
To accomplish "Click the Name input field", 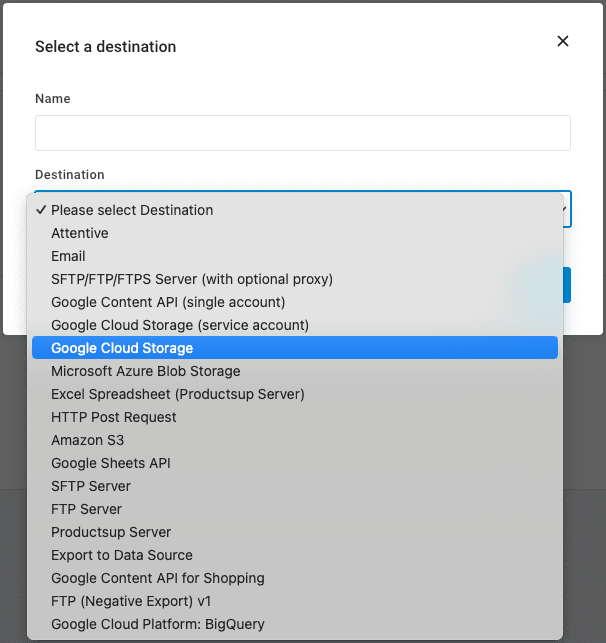I will click(x=302, y=133).
